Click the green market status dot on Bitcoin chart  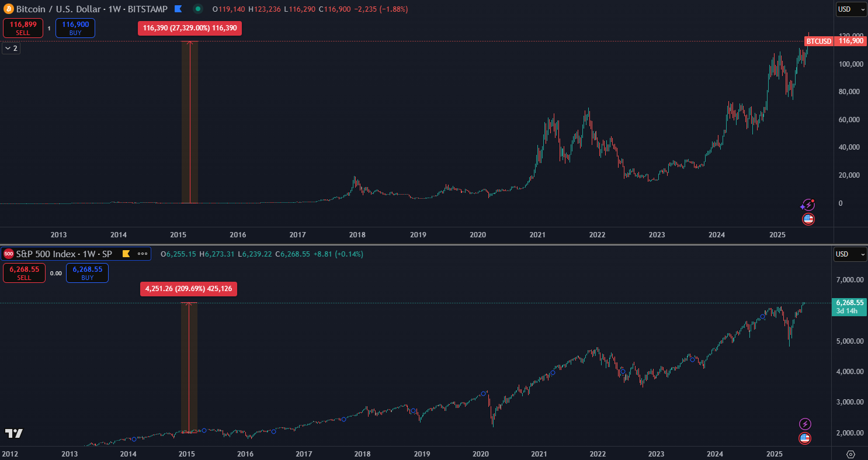(198, 9)
